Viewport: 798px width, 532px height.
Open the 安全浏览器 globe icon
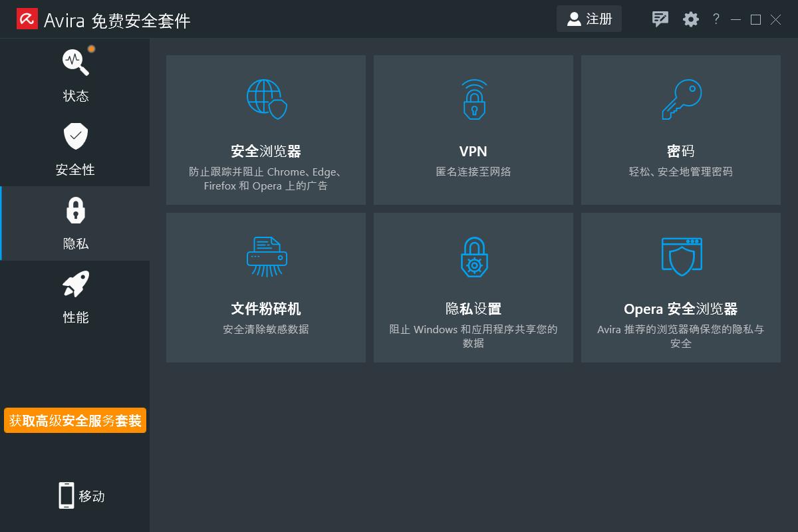pyautogui.click(x=265, y=98)
